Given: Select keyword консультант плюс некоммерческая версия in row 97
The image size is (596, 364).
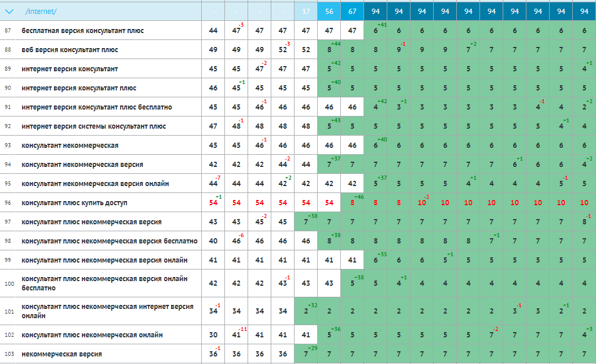Looking at the screenshot, I should coord(92,222).
